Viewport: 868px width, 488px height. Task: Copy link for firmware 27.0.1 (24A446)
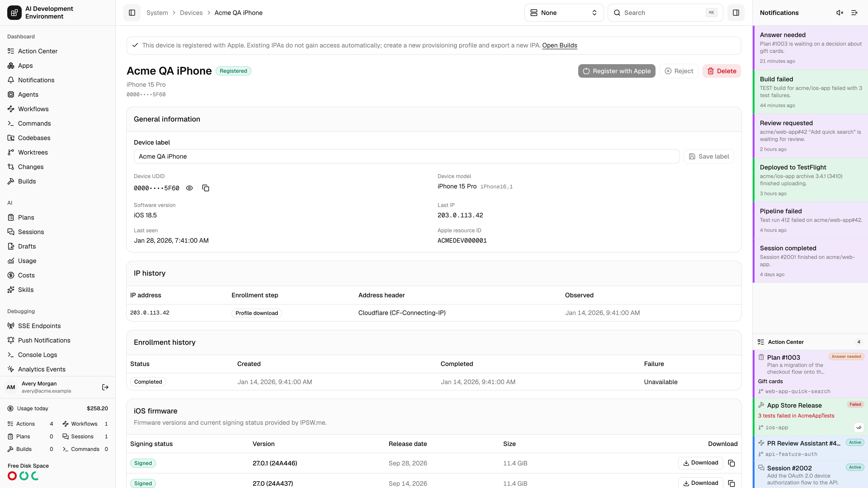click(731, 463)
